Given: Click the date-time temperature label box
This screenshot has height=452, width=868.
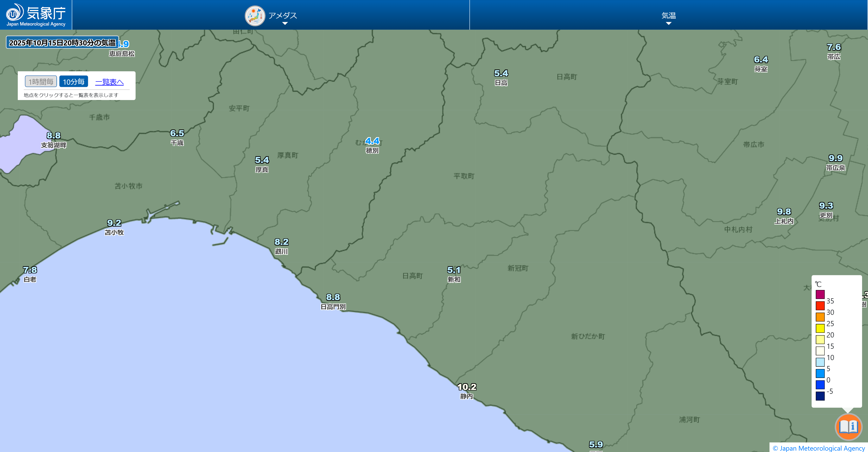Looking at the screenshot, I should click(x=62, y=43).
